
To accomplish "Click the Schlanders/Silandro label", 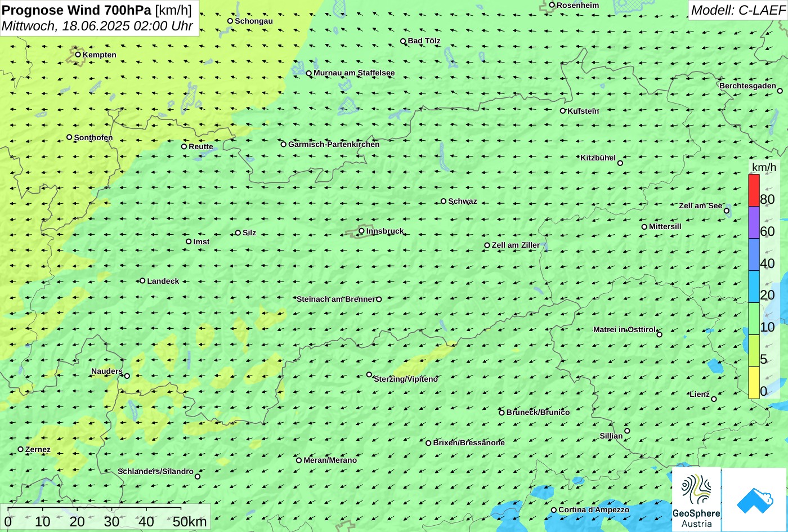I will [156, 471].
